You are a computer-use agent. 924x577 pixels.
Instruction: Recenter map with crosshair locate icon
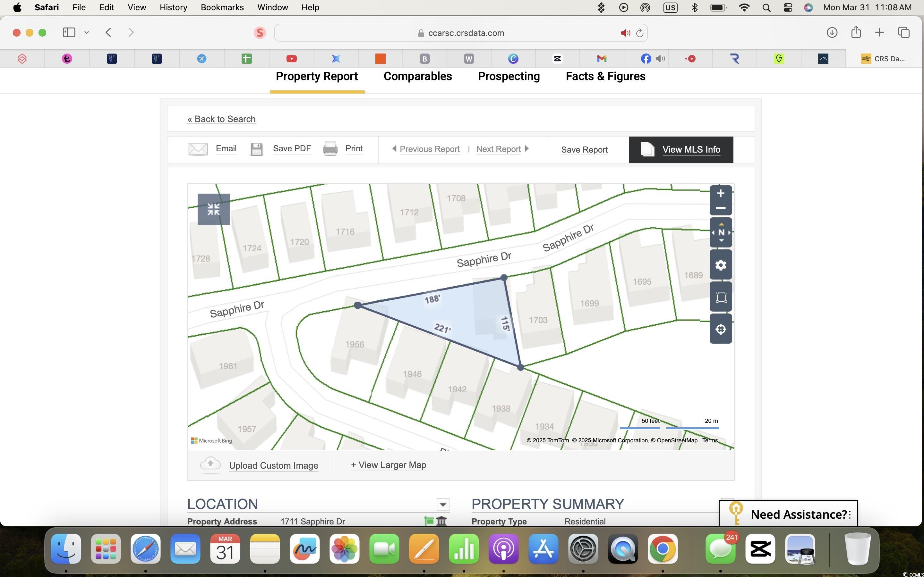point(721,329)
